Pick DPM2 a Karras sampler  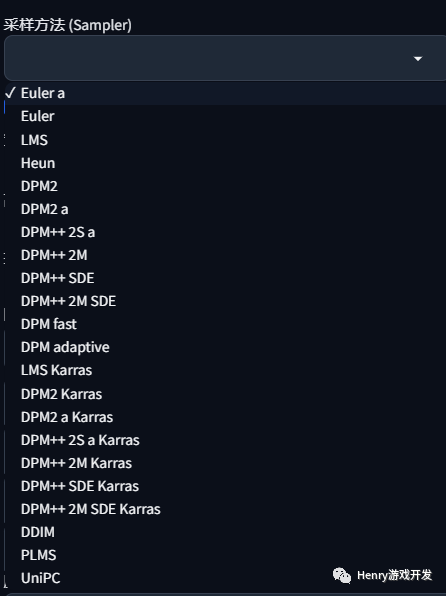(225, 417)
